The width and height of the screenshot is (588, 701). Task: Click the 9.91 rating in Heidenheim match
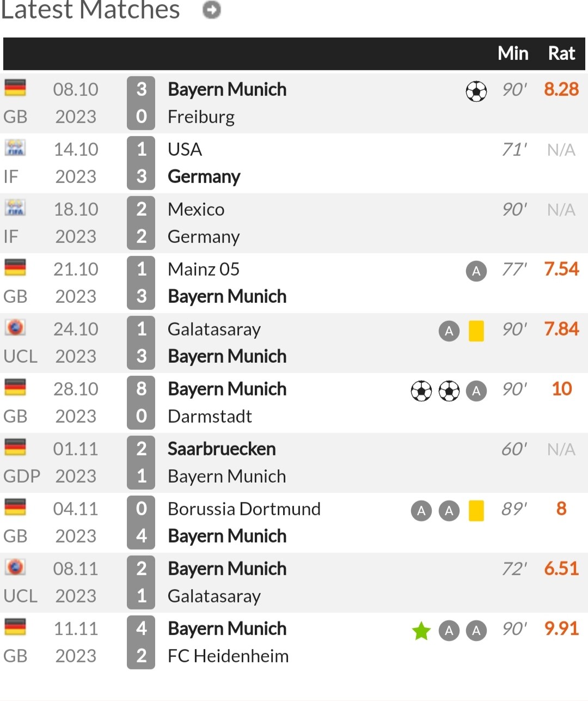[561, 629]
